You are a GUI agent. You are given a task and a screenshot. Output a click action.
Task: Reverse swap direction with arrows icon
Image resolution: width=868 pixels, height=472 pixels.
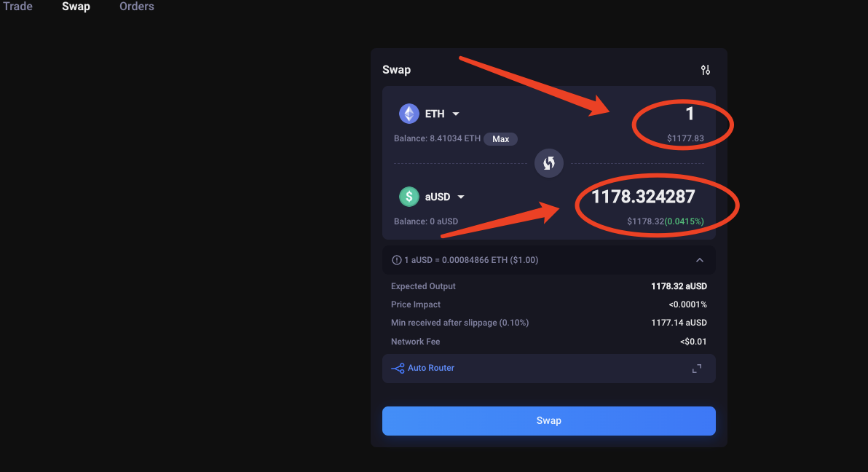pyautogui.click(x=549, y=162)
